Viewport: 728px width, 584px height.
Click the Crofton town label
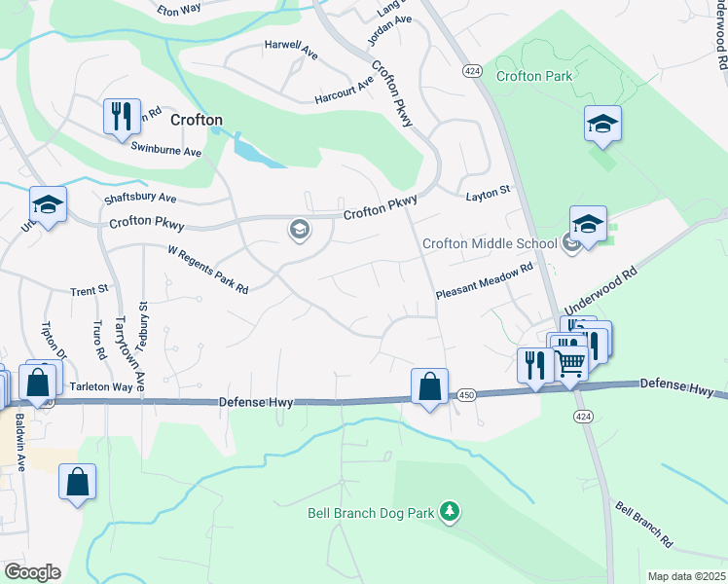[197, 120]
